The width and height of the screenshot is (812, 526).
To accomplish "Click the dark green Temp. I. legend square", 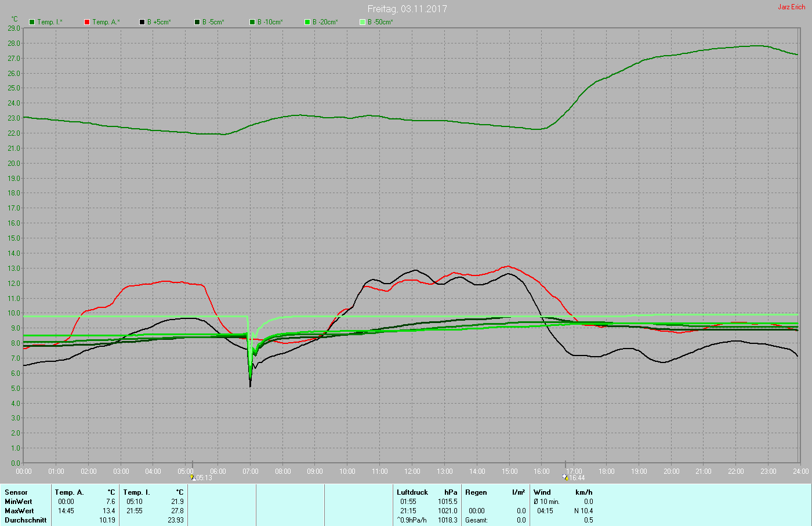I will 32,22.
